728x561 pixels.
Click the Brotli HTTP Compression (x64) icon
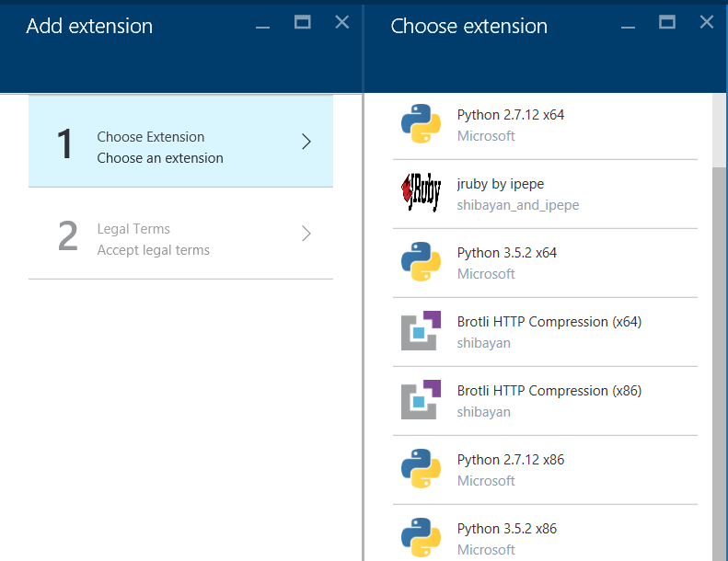(421, 330)
